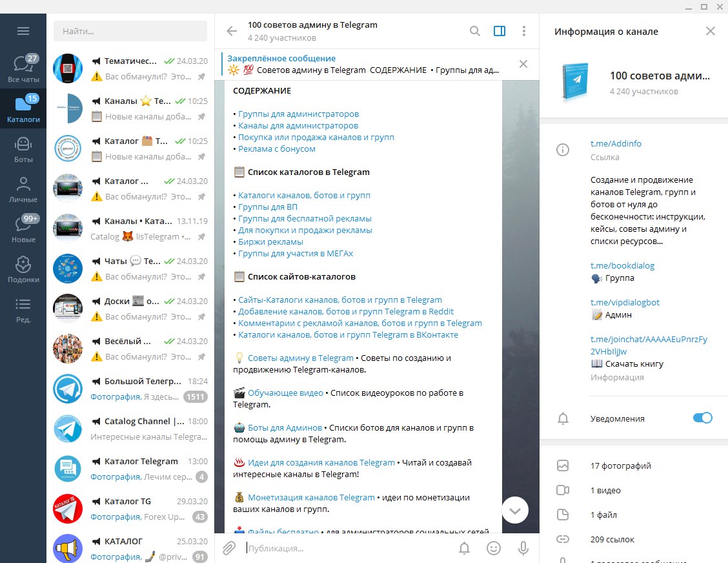The height and width of the screenshot is (563, 728).
Task: Open link Покупка или продажа каналов и групп
Action: click(316, 137)
